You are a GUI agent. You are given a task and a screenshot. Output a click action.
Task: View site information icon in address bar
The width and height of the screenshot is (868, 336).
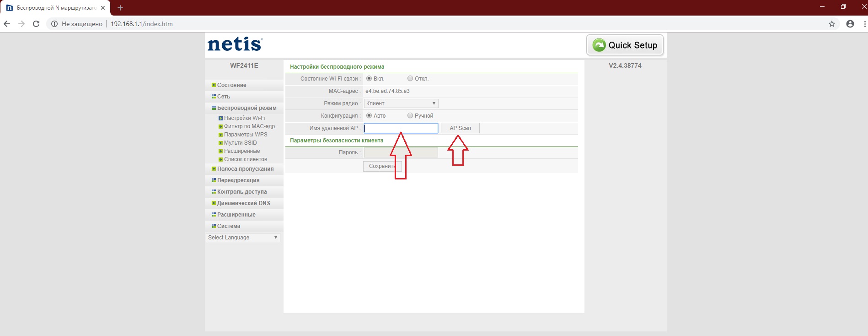tap(54, 24)
